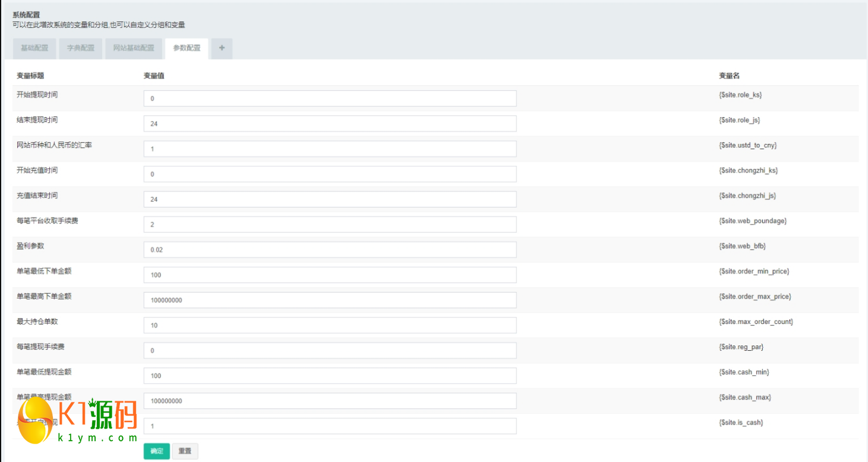The height and width of the screenshot is (462, 868).
Task: Click the 网站币种和人民币的汇率 input
Action: click(x=330, y=149)
